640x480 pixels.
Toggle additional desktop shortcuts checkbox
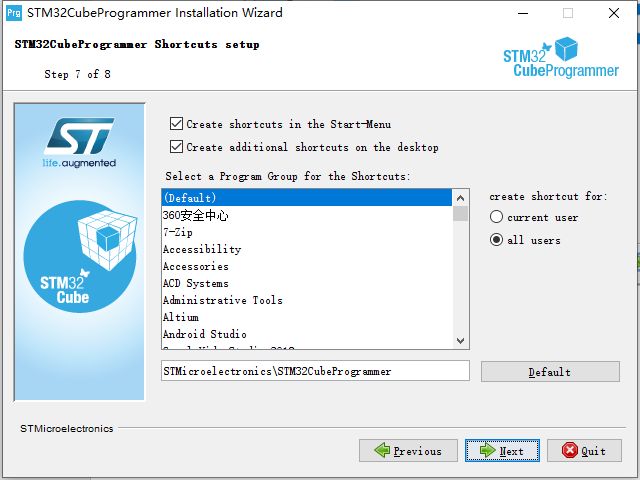[176, 146]
